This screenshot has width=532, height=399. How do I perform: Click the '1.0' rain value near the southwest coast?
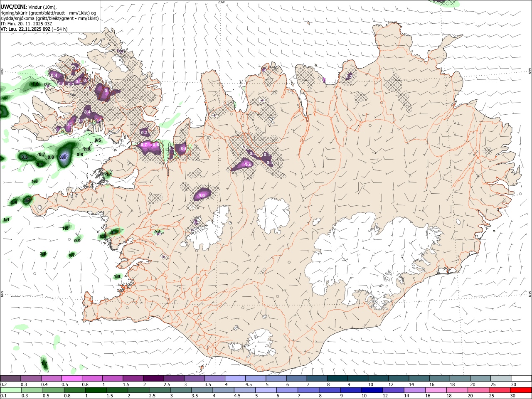pyautogui.click(x=117, y=276)
